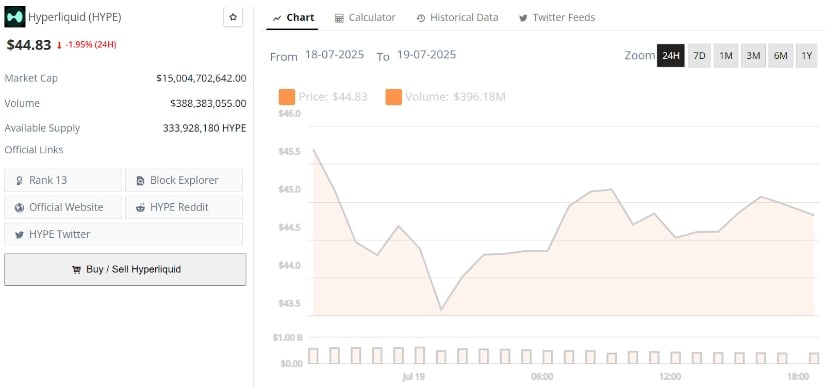
Task: Click the 18:00 time axis label
Action: pyautogui.click(x=798, y=376)
